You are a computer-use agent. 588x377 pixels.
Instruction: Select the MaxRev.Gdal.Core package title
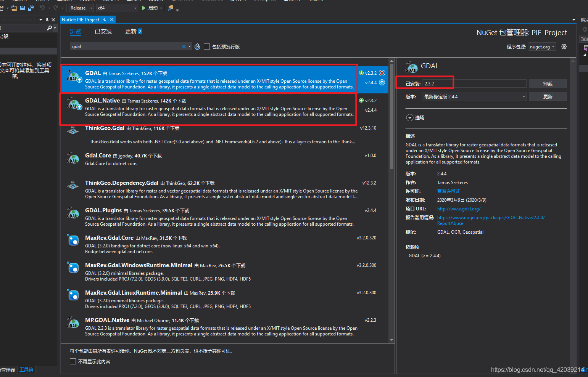[x=109, y=238]
